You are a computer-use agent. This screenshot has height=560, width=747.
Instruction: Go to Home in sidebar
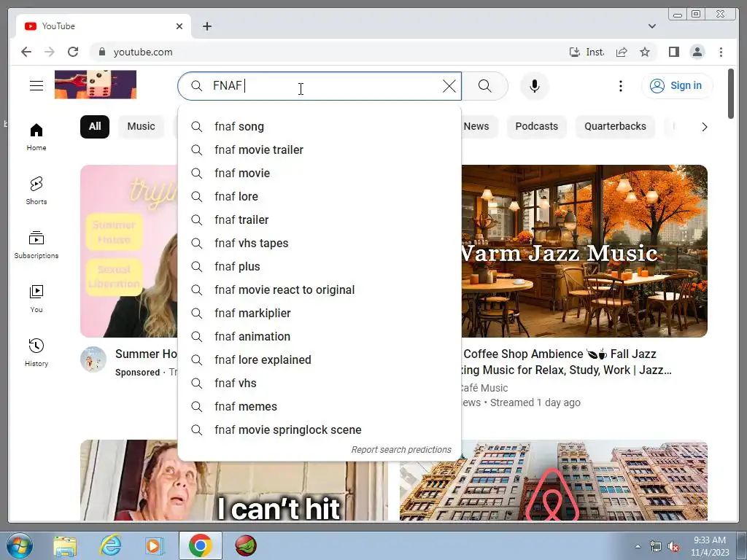click(x=36, y=136)
